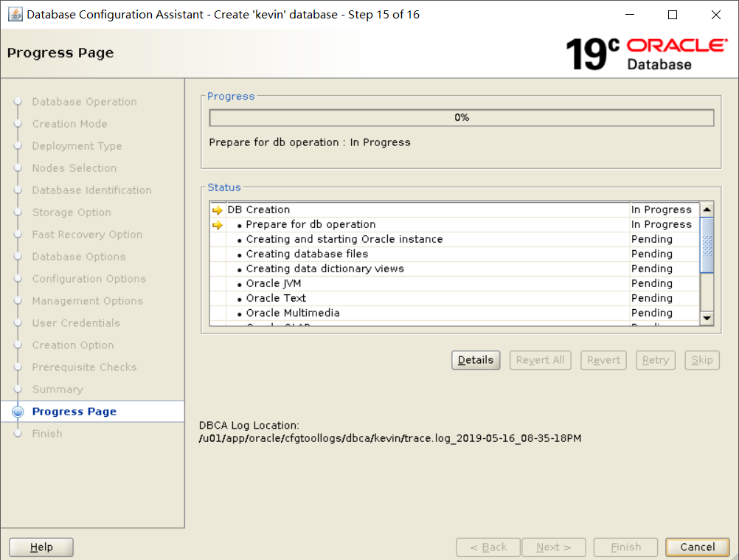Maximize the Database Configuration Assistant window
This screenshot has height=560, width=739.
click(673, 15)
